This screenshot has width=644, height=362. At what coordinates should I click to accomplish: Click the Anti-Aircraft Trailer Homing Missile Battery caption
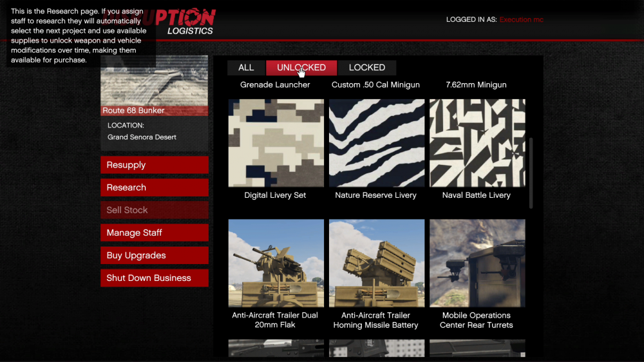point(376,320)
